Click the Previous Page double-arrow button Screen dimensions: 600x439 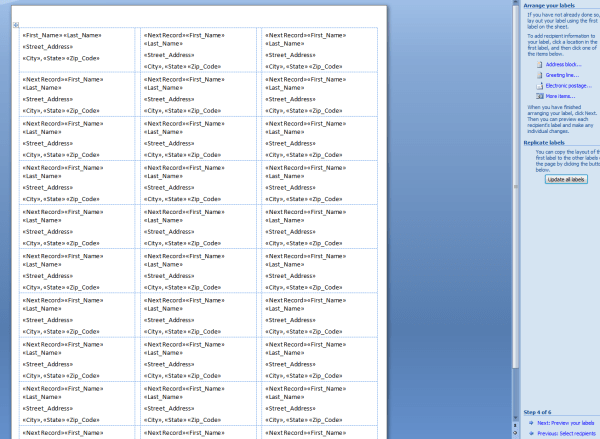pos(515,425)
